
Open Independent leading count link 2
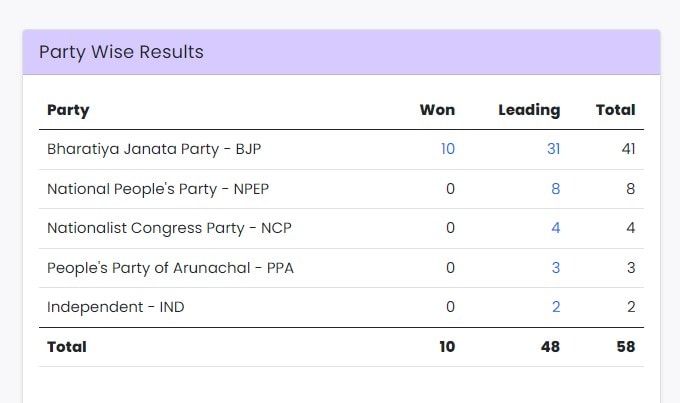(x=556, y=307)
